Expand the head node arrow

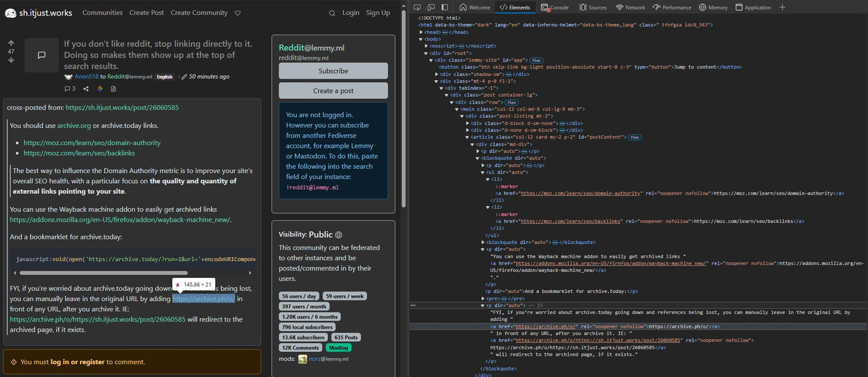pyautogui.click(x=422, y=32)
